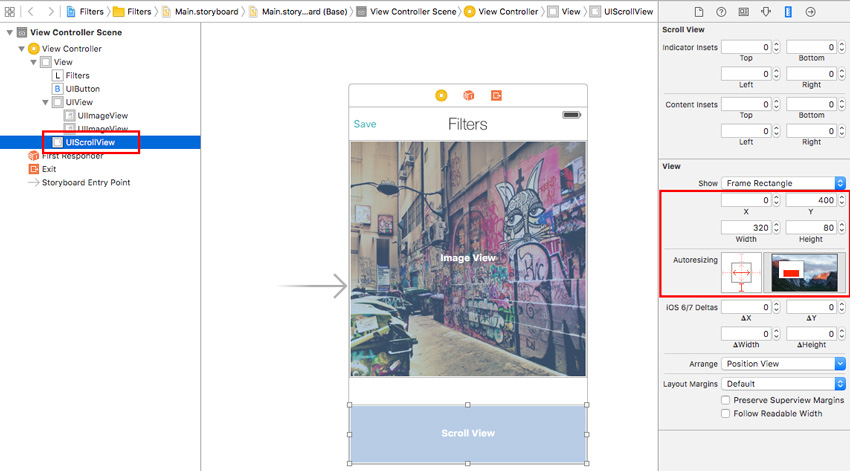
Task: Collapse the UIView outline node
Action: point(45,102)
